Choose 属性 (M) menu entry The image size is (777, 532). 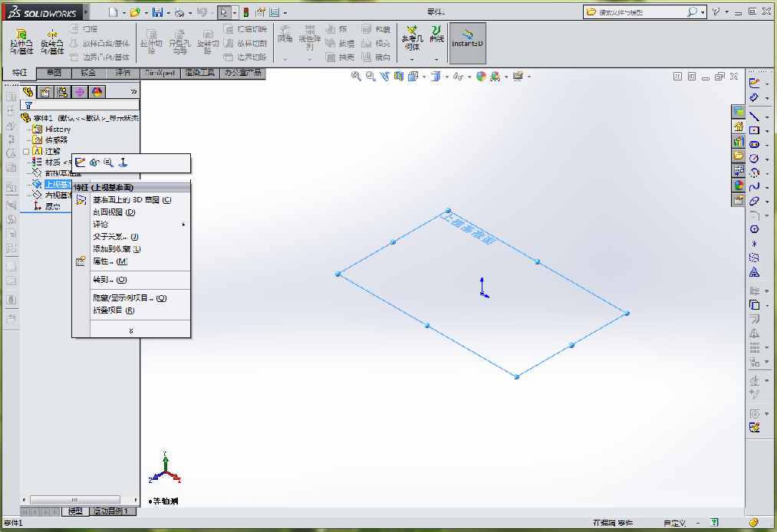(110, 261)
